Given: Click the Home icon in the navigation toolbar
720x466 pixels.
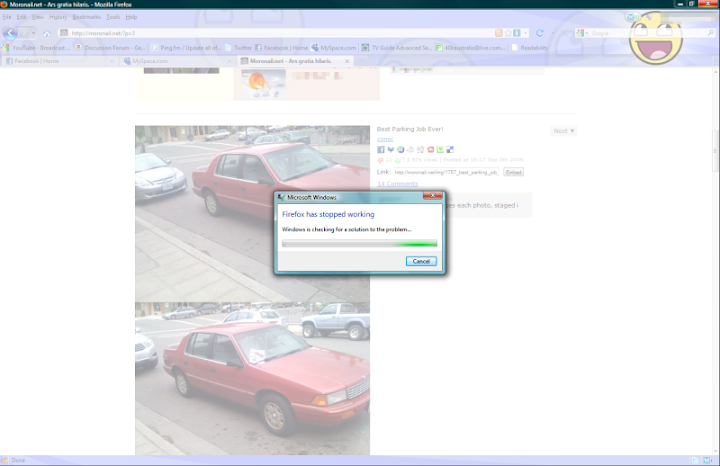Looking at the screenshot, I should (x=46, y=33).
